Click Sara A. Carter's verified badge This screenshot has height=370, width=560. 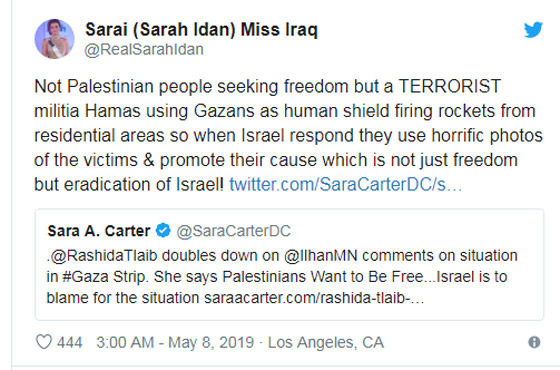(x=163, y=230)
